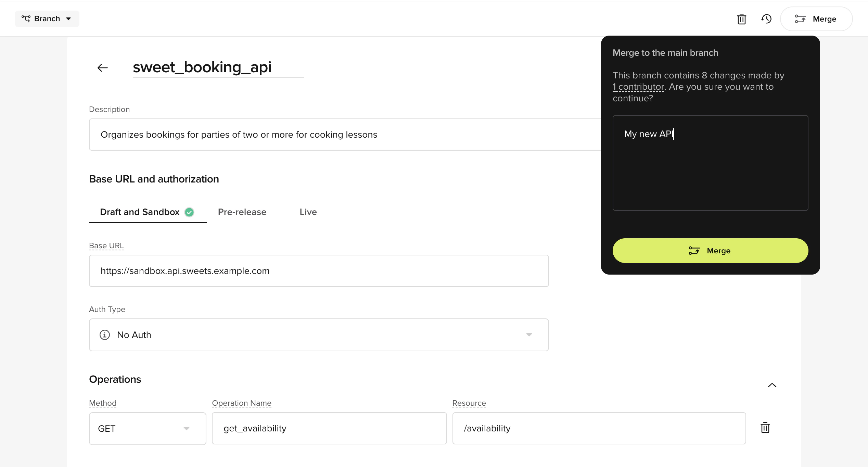Delete the get_availability operation row

(765, 428)
